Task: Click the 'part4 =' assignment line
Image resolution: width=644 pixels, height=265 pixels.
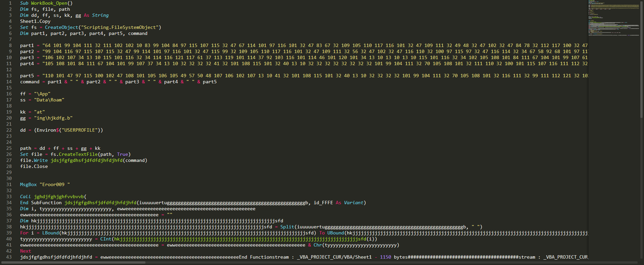Action: tap(304, 63)
